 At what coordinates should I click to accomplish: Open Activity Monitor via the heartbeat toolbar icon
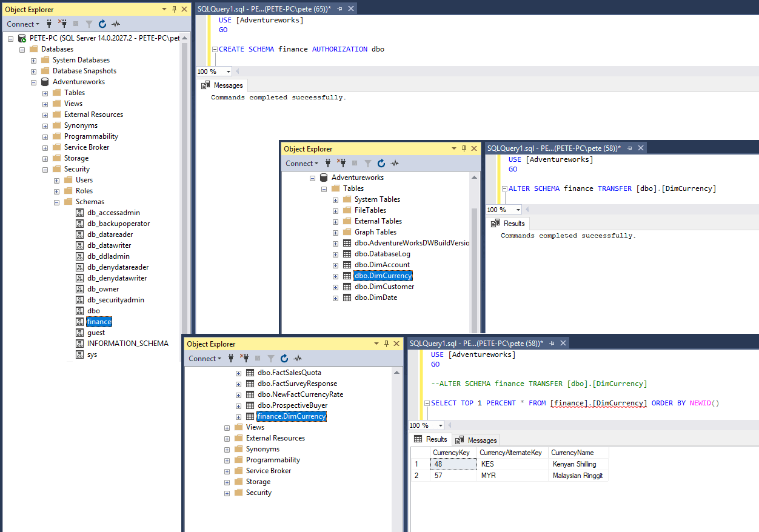115,24
